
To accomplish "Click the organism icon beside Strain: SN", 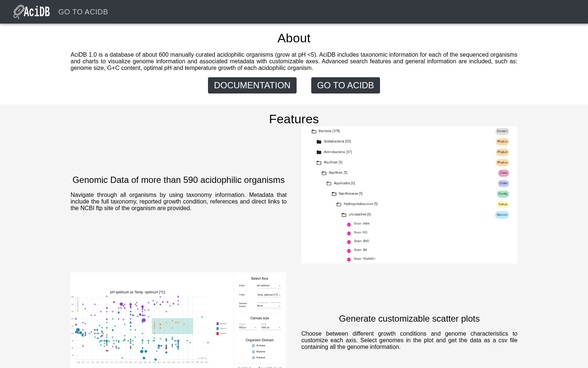I will click(349, 251).
